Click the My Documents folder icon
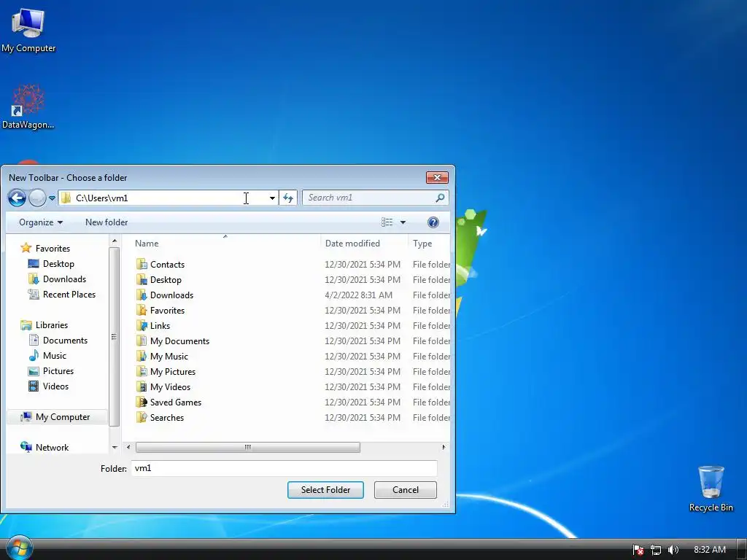The image size is (747, 560). (142, 341)
